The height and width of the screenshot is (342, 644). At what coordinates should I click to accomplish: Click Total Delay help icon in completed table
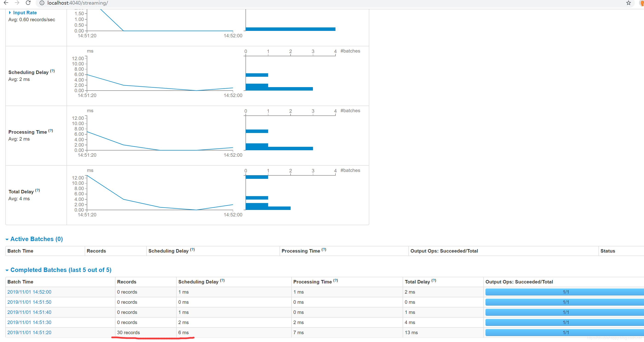pos(434,280)
